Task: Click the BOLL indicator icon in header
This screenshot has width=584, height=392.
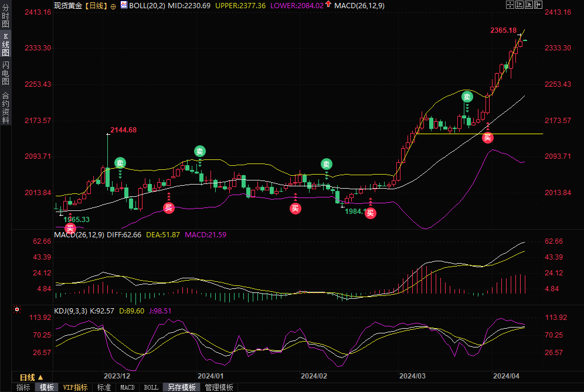Action: pos(123,5)
